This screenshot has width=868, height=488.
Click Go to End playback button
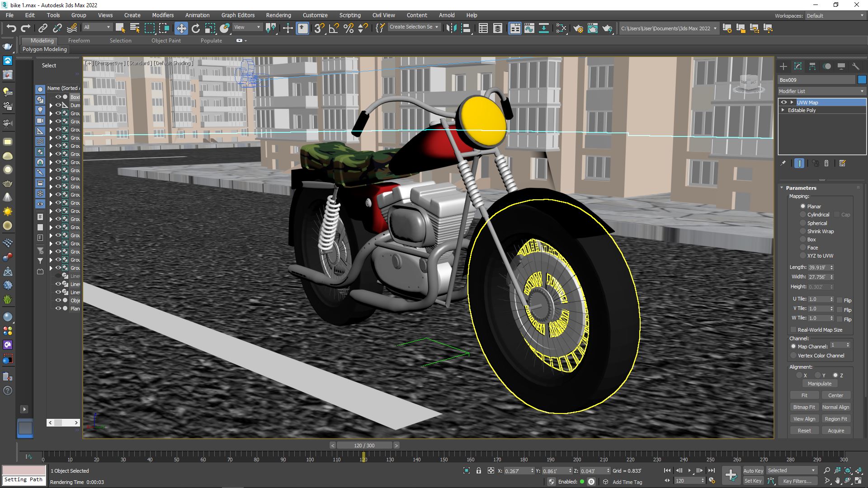coord(712,470)
